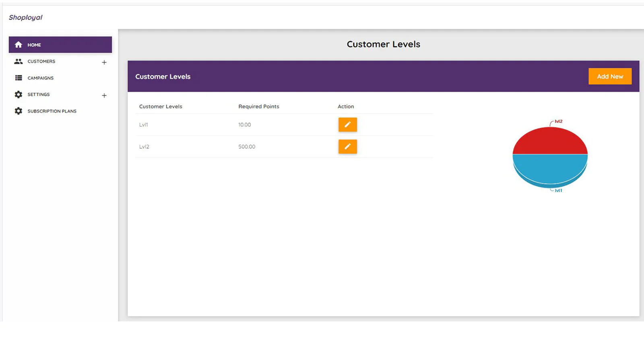Click the Home house icon in sidebar
644x362 pixels.
(19, 45)
